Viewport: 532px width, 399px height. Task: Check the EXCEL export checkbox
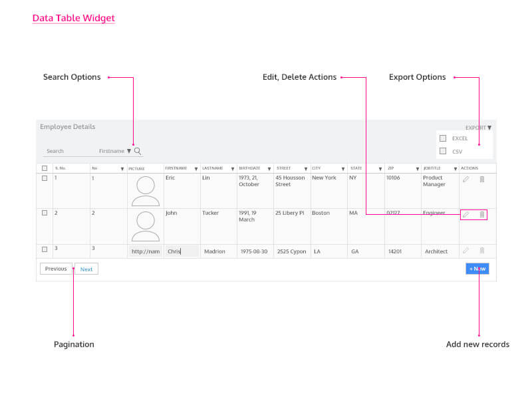[x=443, y=138]
